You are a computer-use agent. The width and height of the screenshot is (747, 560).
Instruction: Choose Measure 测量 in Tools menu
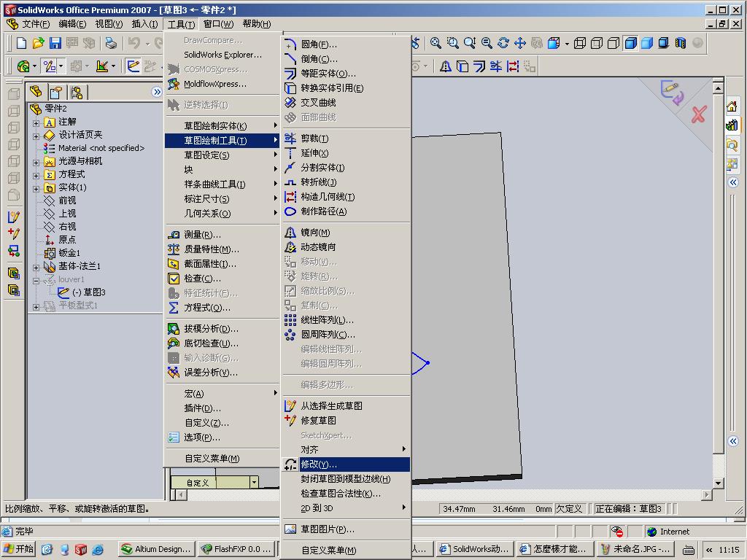click(x=222, y=235)
